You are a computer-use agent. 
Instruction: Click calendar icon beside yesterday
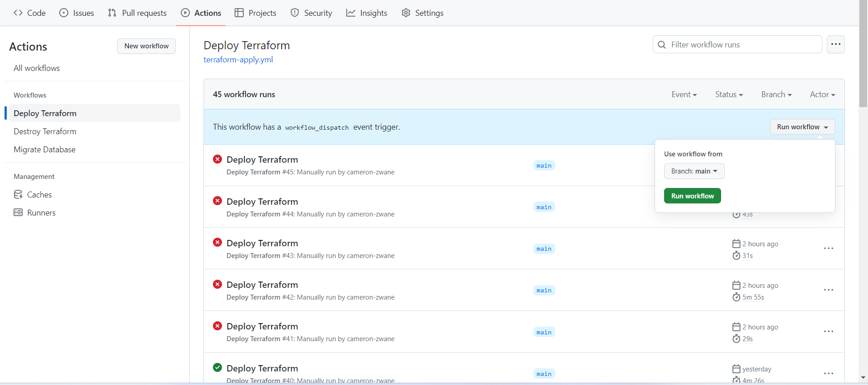click(736, 369)
